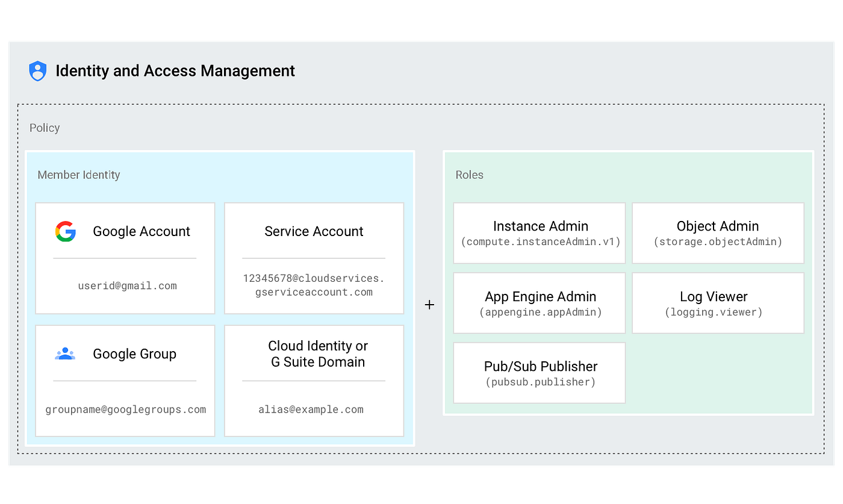
Task: Select the Service Account card title
Action: point(314,231)
